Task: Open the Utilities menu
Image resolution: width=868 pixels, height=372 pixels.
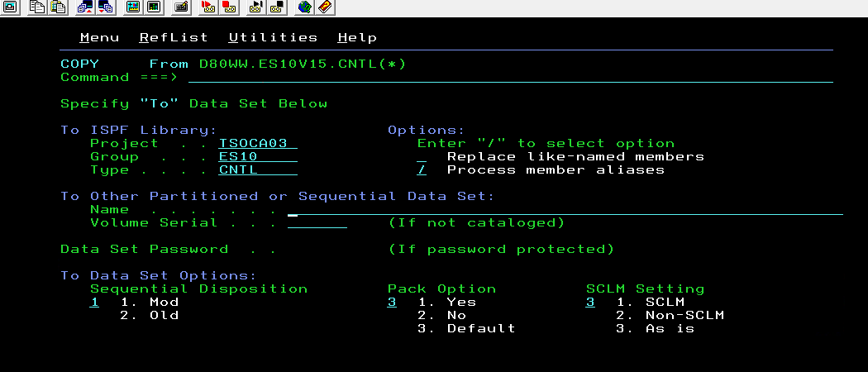Action: pos(273,38)
